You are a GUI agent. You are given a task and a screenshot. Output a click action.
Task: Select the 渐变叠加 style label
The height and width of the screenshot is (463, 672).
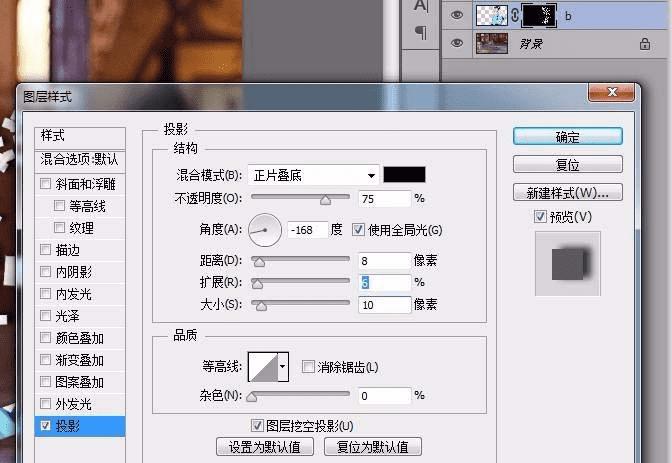point(79,360)
